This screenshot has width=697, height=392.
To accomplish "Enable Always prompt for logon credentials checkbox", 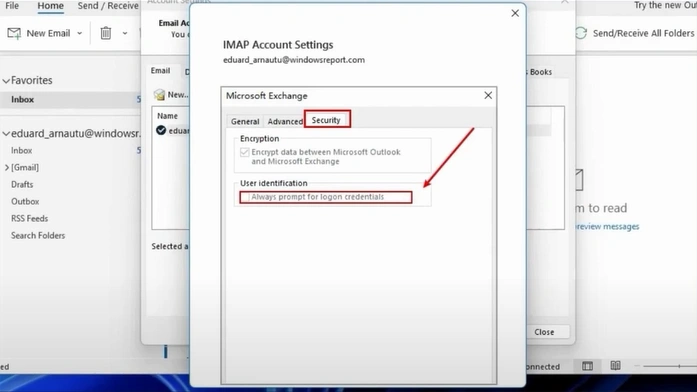I will pos(245,197).
